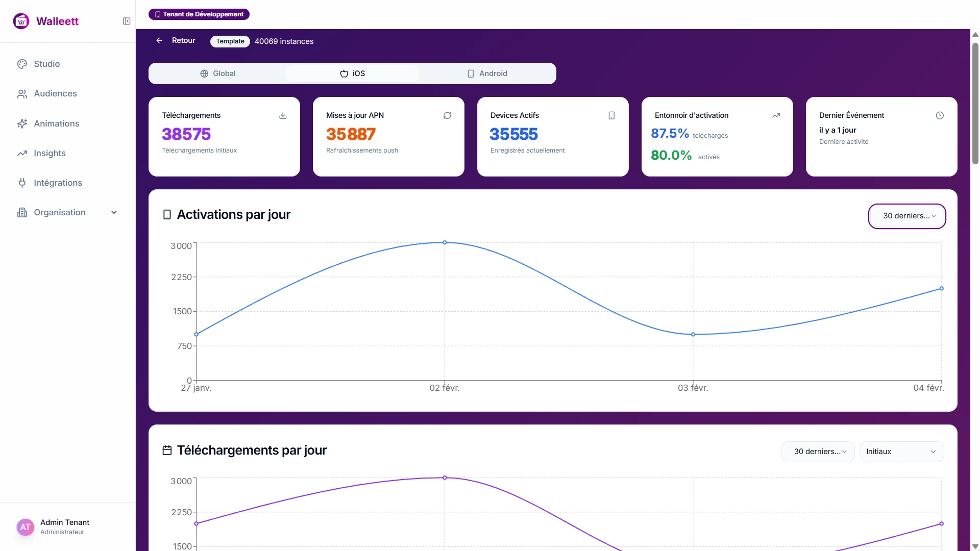
Task: Open Insights in the sidebar
Action: point(67,153)
